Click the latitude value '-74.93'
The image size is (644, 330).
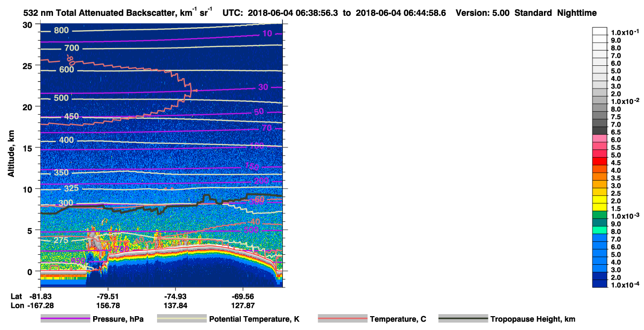click(175, 296)
